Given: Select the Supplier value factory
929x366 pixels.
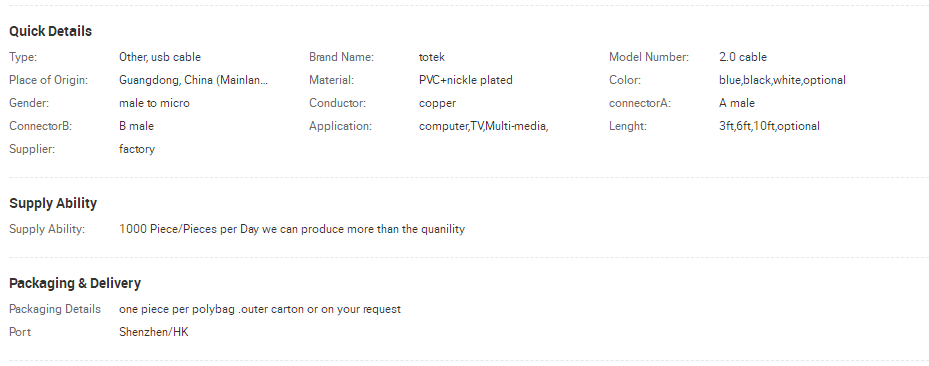Looking at the screenshot, I should pos(137,149).
